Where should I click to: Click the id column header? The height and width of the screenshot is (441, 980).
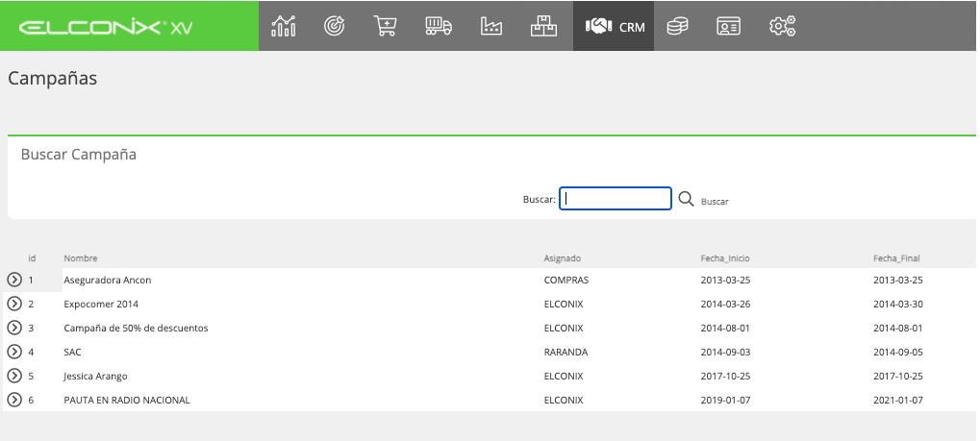32,258
